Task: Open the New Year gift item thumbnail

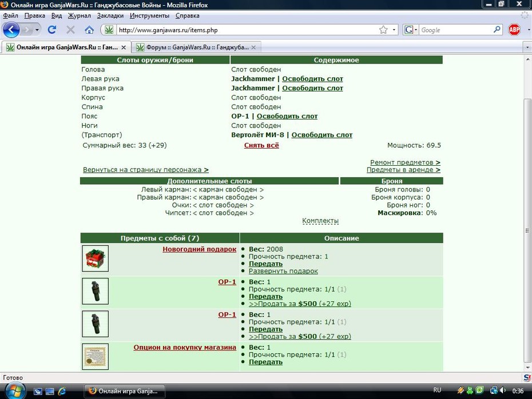Action: 96,258
